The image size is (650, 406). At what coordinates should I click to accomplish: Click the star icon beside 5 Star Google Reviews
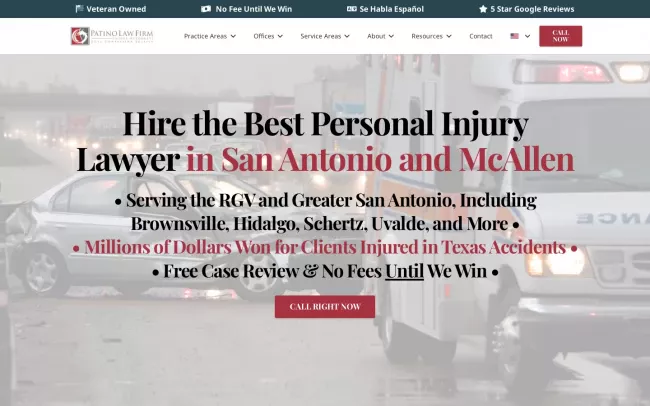483,9
